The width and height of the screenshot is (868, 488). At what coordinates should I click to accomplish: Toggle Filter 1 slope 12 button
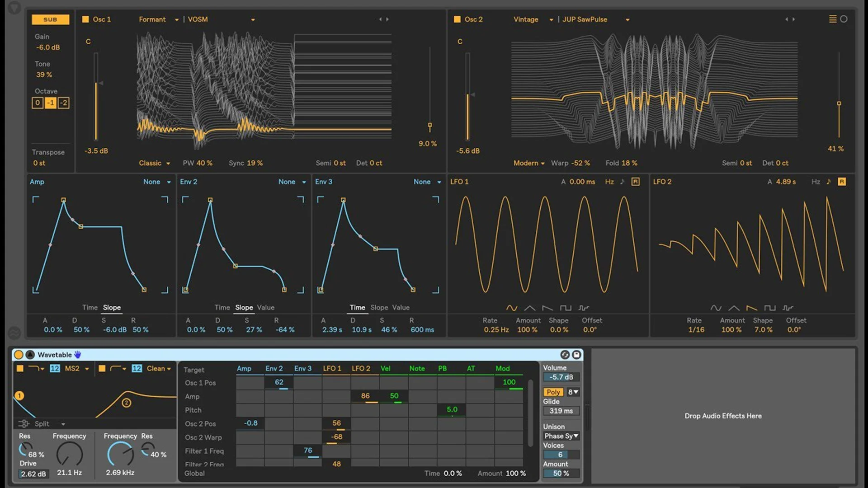tap(55, 369)
